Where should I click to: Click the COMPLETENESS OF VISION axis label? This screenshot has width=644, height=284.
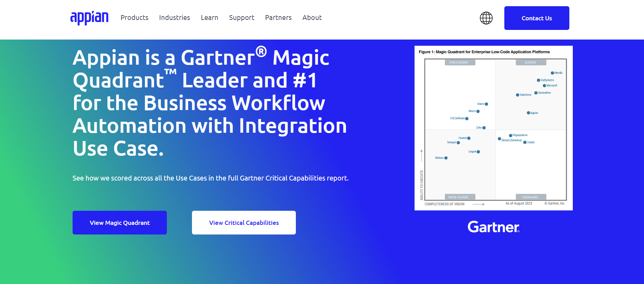click(x=444, y=204)
